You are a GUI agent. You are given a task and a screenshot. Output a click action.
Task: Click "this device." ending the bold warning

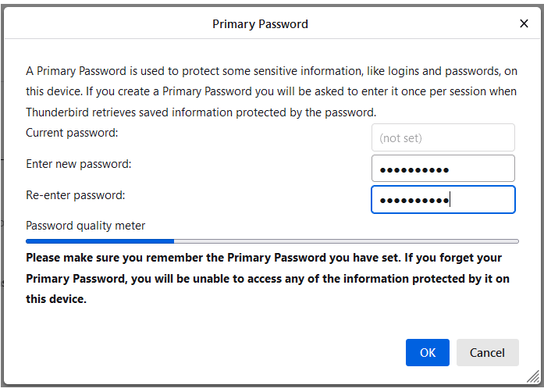tap(55, 299)
